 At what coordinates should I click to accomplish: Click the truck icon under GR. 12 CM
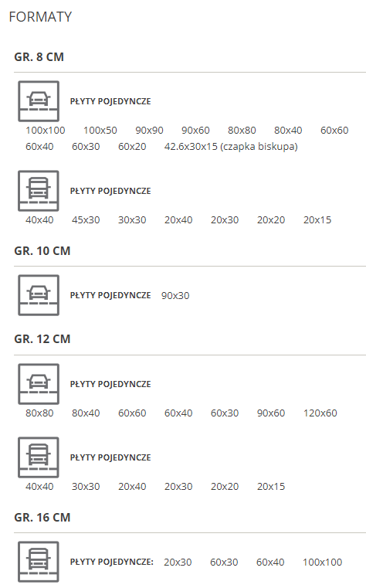tap(39, 457)
